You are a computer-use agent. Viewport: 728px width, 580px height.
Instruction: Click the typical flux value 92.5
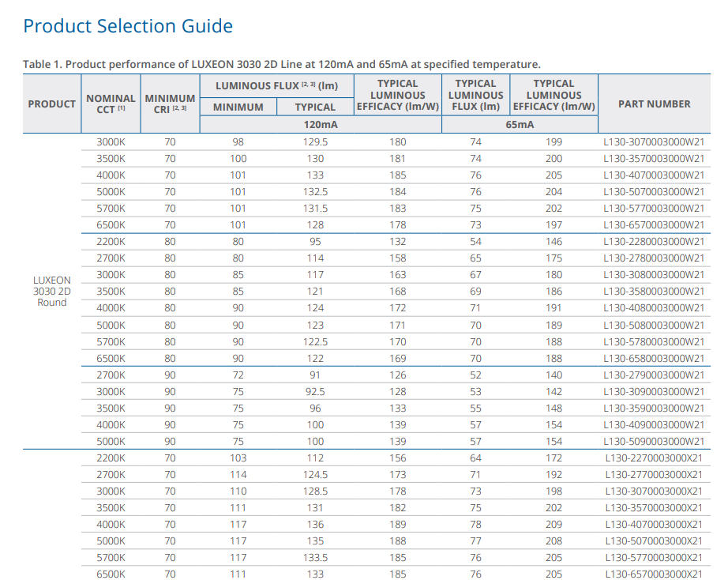315,392
